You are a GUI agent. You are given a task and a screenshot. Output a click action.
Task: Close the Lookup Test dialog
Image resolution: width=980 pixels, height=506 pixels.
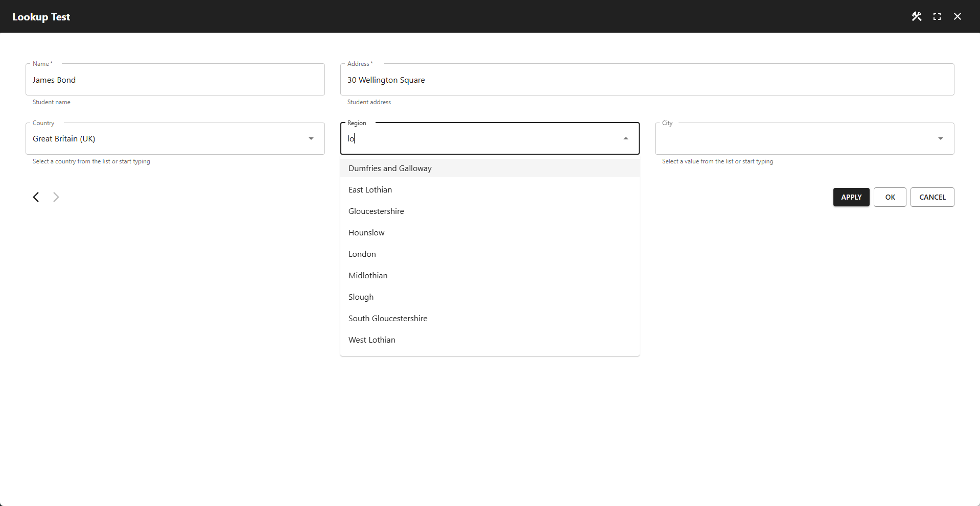click(x=957, y=16)
